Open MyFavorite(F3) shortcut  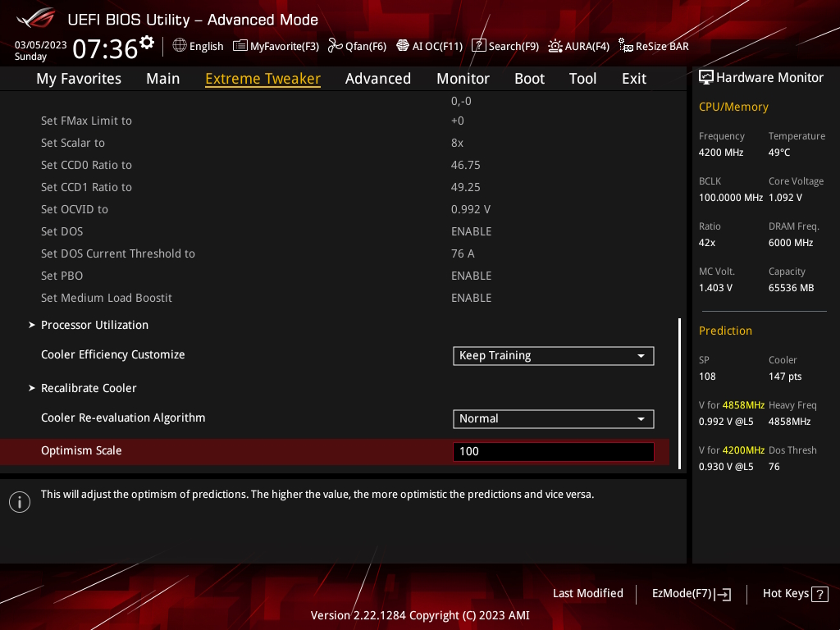pos(276,46)
